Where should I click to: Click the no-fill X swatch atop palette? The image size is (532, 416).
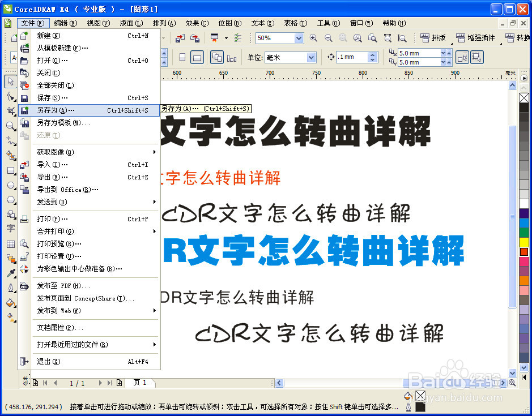(524, 98)
